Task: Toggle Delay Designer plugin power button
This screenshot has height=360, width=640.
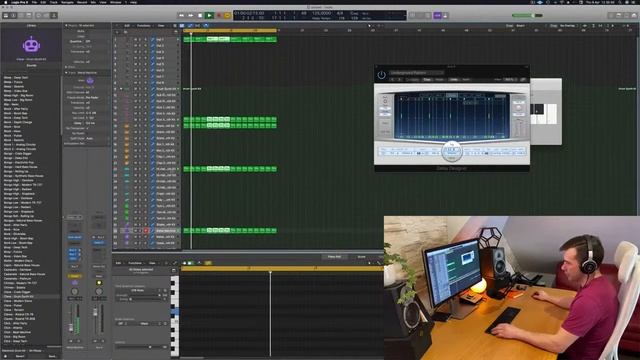Action: [x=381, y=75]
